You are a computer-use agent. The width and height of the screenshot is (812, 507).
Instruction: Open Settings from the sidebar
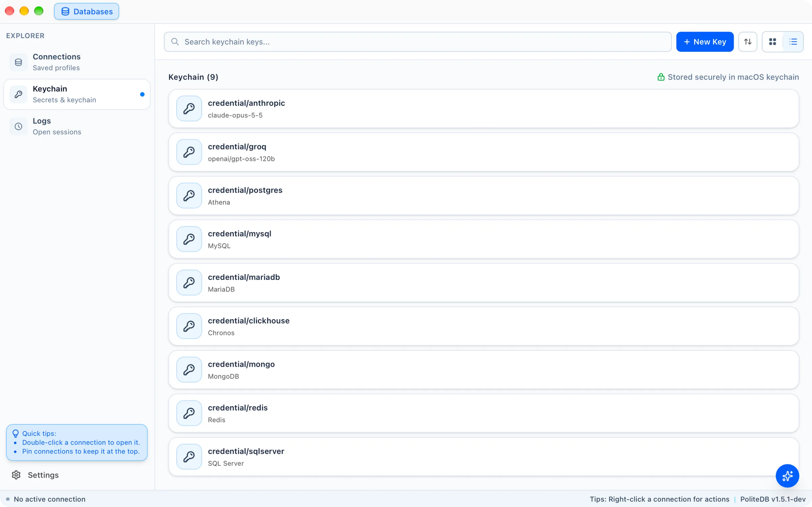[35, 475]
